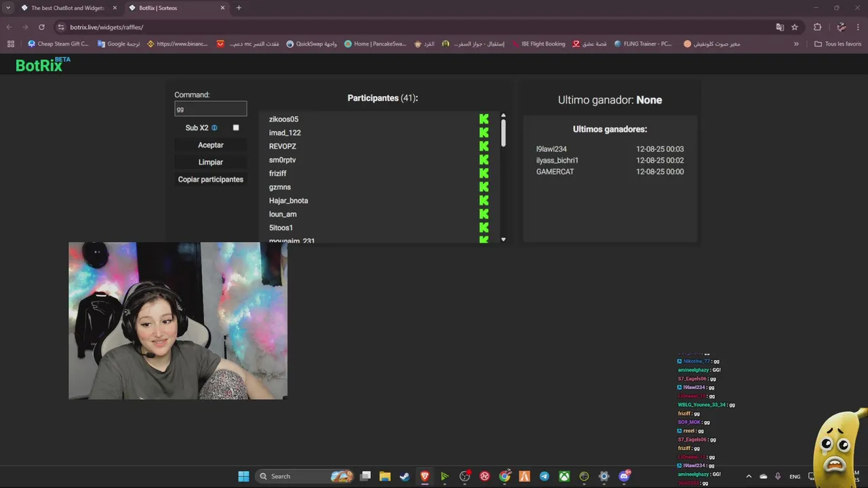Click the Kick icon next to sm0rptv
This screenshot has width=868, height=488.
(x=484, y=160)
